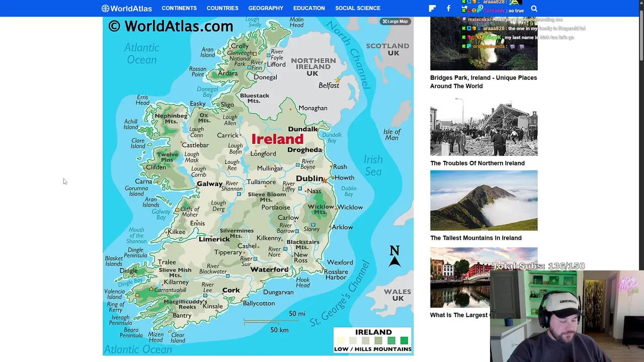This screenshot has height=362, width=644.
Task: Click The Troubles black-and-white thumbnail
Action: [x=484, y=127]
